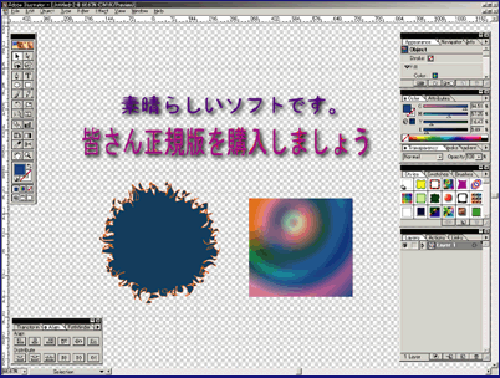Pick the Column Graph tool
Image resolution: width=500 pixels, height=378 pixels.
pos(28,125)
